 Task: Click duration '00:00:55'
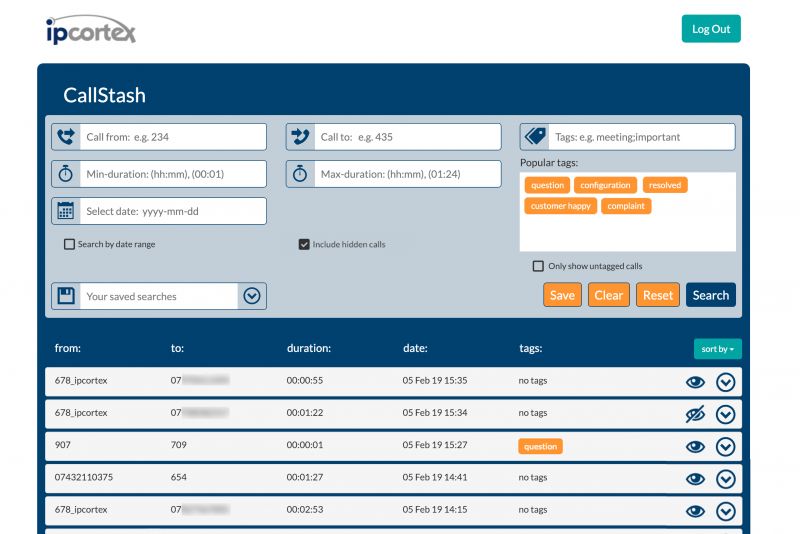point(305,380)
